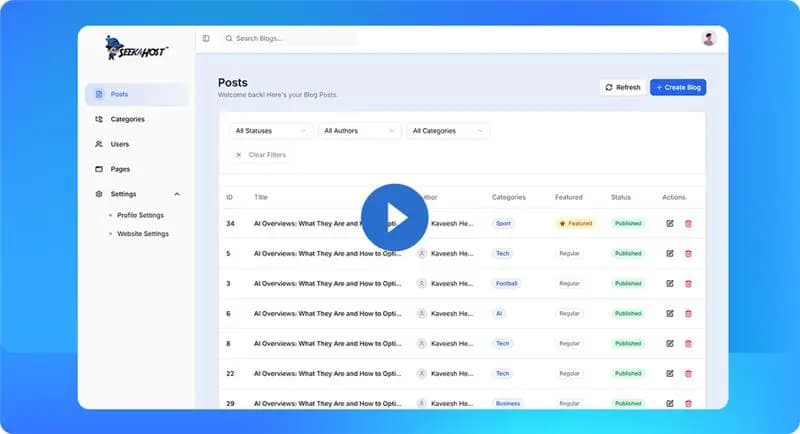800x434 pixels.
Task: Click the Business category tag
Action: [x=508, y=403]
